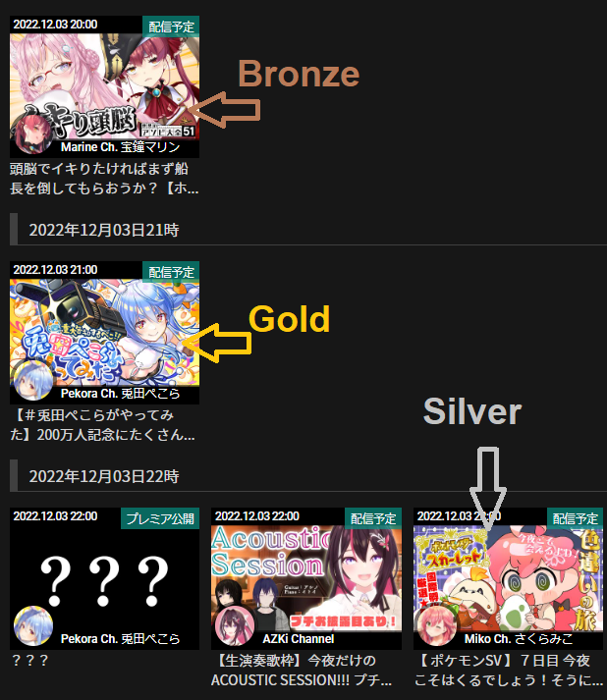Click Miko Ch. avatar icon

click(437, 626)
